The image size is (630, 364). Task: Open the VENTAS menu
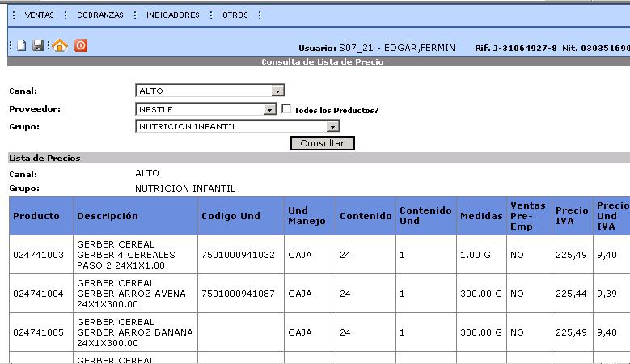coord(39,15)
